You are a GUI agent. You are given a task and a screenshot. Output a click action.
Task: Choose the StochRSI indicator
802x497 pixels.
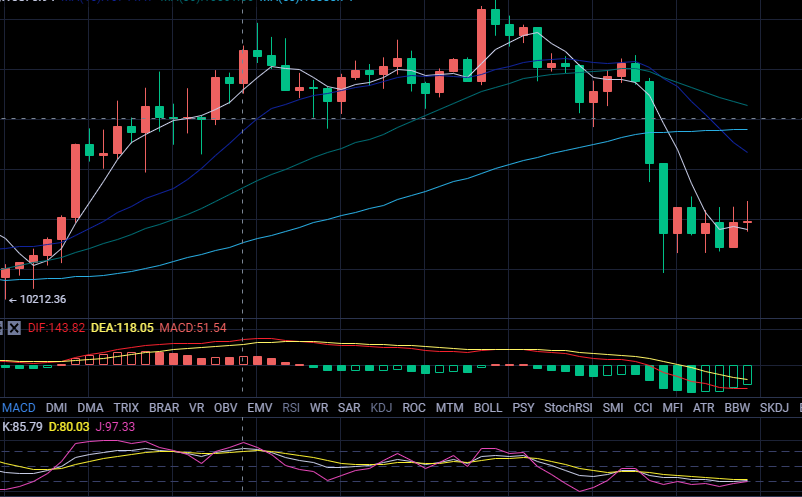click(568, 407)
